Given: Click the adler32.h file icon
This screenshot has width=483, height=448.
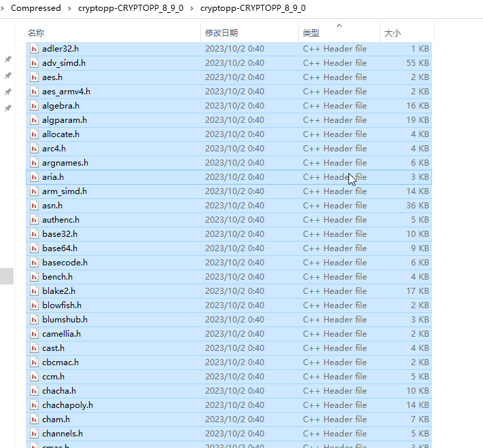Looking at the screenshot, I should pos(34,49).
